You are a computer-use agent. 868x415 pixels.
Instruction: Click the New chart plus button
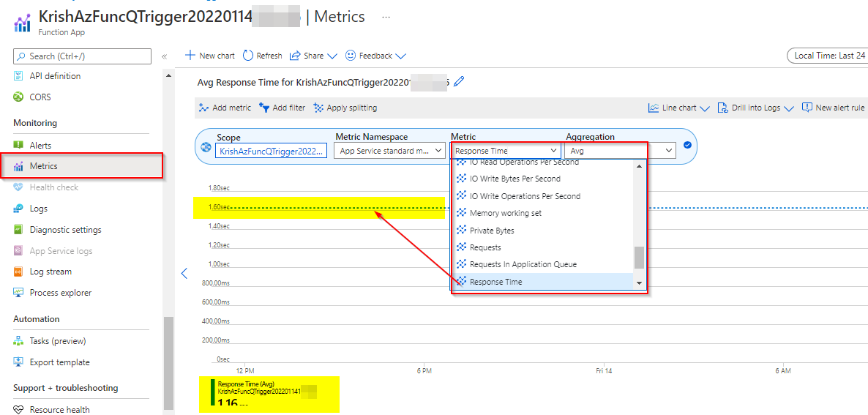(x=210, y=56)
